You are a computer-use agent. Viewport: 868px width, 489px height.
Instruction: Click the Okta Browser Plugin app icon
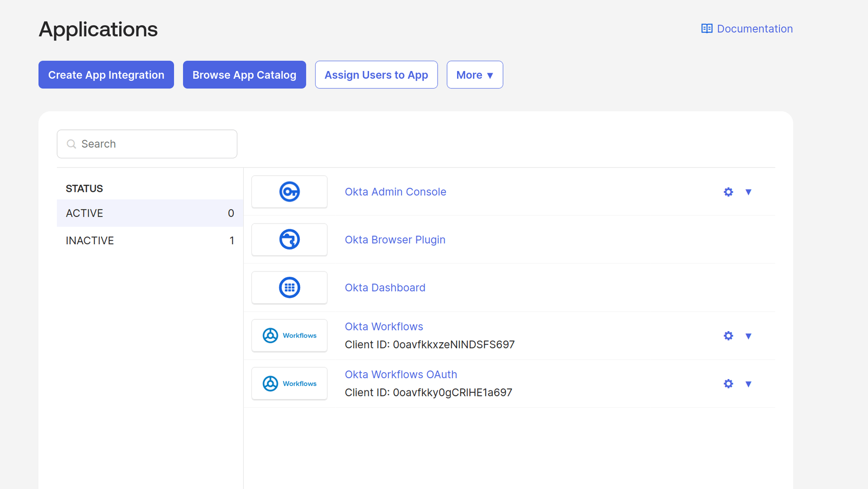coord(289,239)
